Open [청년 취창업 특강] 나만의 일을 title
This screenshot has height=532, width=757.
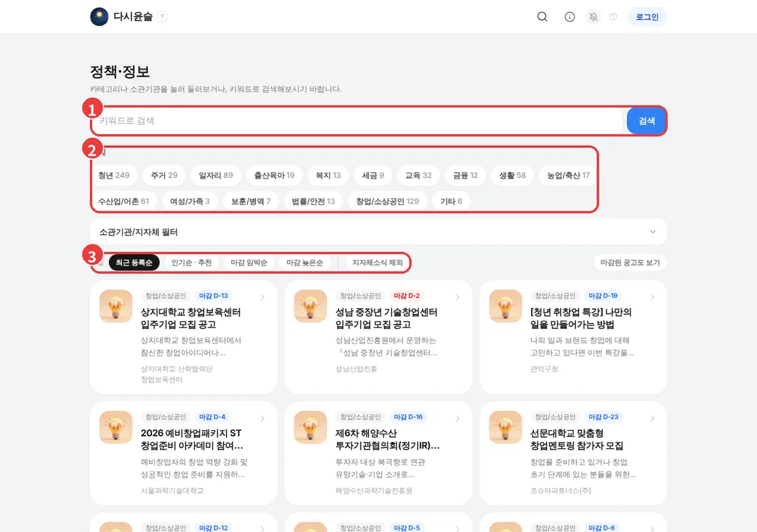coord(582,318)
